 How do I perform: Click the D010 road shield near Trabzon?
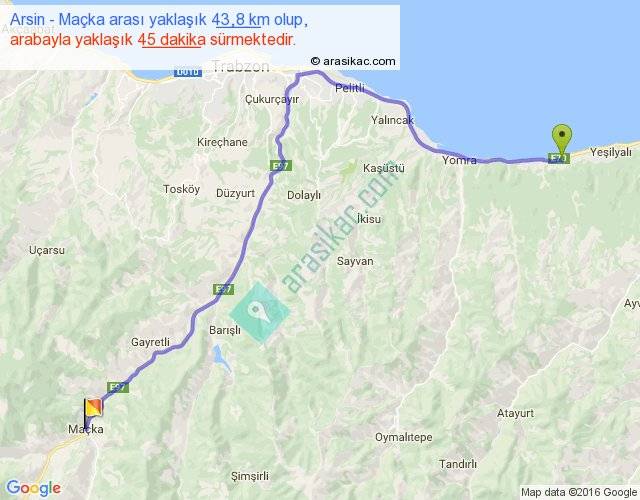pos(188,73)
